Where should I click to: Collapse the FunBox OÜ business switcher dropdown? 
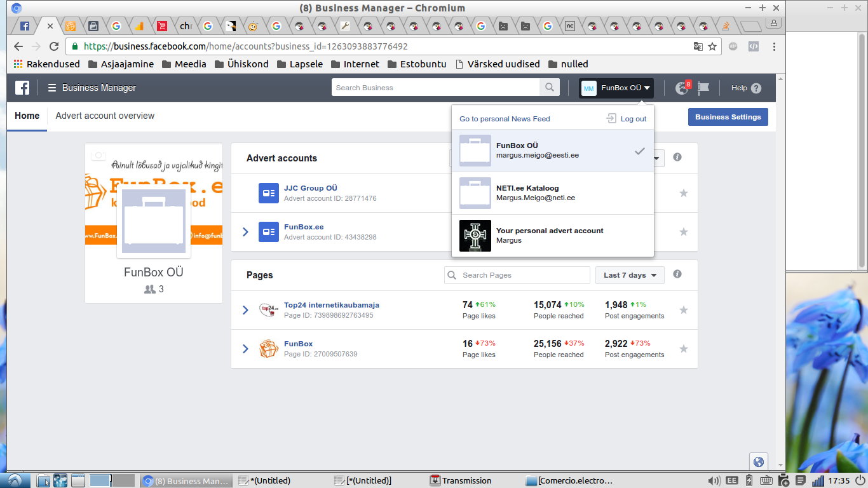point(616,88)
